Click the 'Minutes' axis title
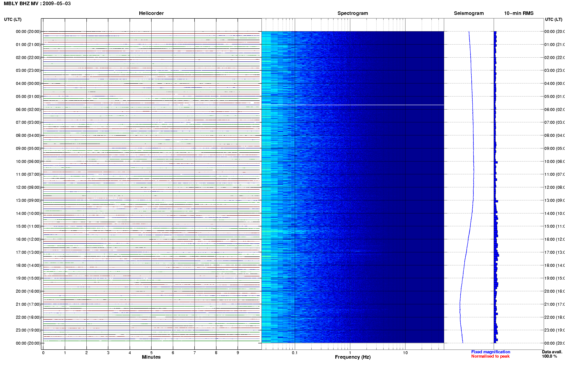Image resolution: width=588 pixels, height=368 pixels. pos(151,357)
